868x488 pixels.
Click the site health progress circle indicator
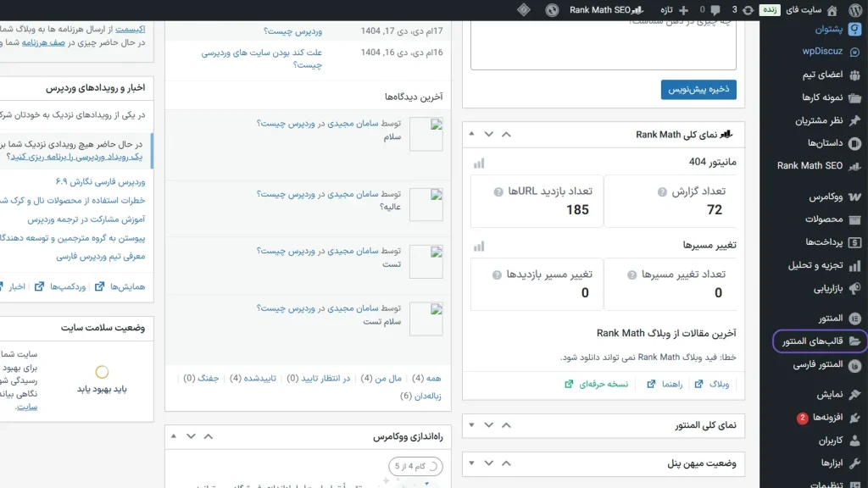[102, 373]
